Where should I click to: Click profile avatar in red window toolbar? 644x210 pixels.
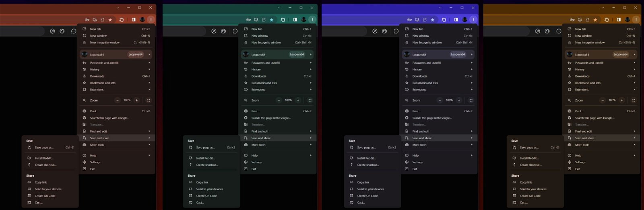(142, 20)
